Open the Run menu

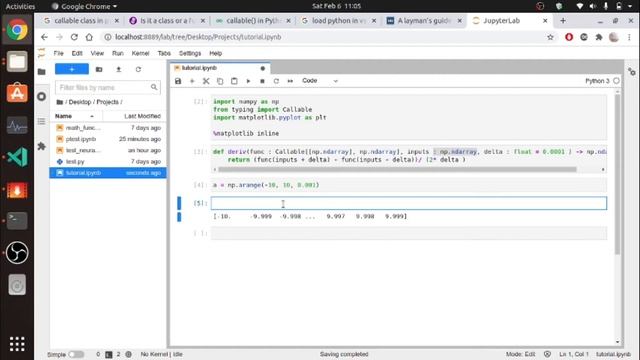[x=118, y=53]
